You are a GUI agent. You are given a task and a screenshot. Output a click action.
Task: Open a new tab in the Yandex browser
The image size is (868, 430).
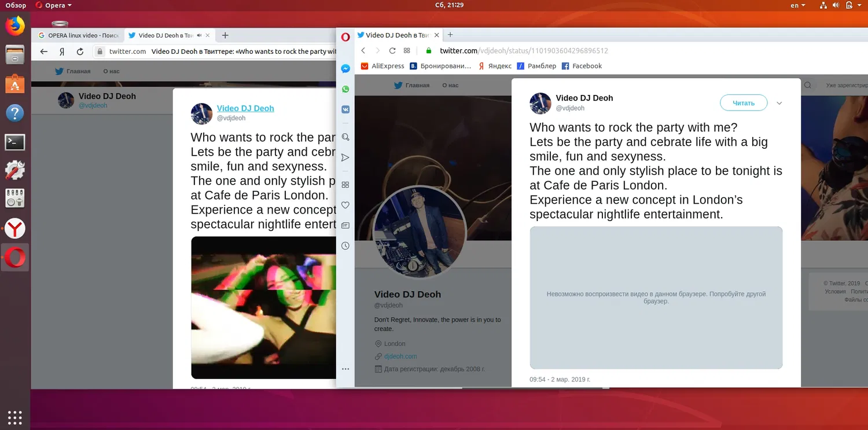[x=226, y=35]
